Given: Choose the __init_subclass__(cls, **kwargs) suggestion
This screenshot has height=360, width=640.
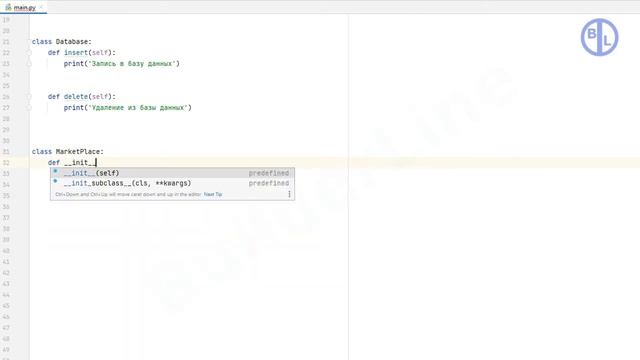Looking at the screenshot, I should 172,183.
